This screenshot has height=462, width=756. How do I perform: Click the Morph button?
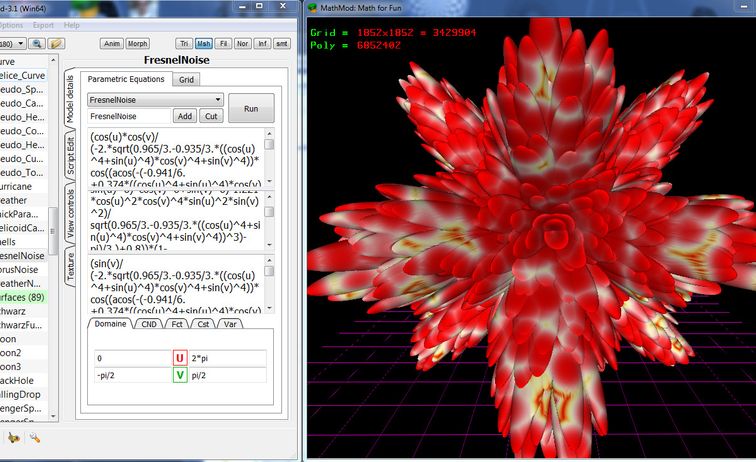click(x=138, y=44)
